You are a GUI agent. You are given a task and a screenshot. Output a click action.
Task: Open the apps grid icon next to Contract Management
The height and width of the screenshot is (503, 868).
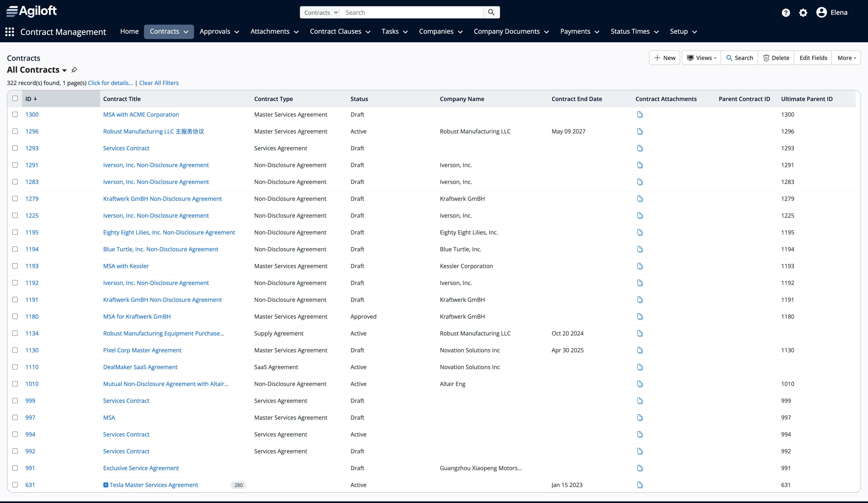9,32
